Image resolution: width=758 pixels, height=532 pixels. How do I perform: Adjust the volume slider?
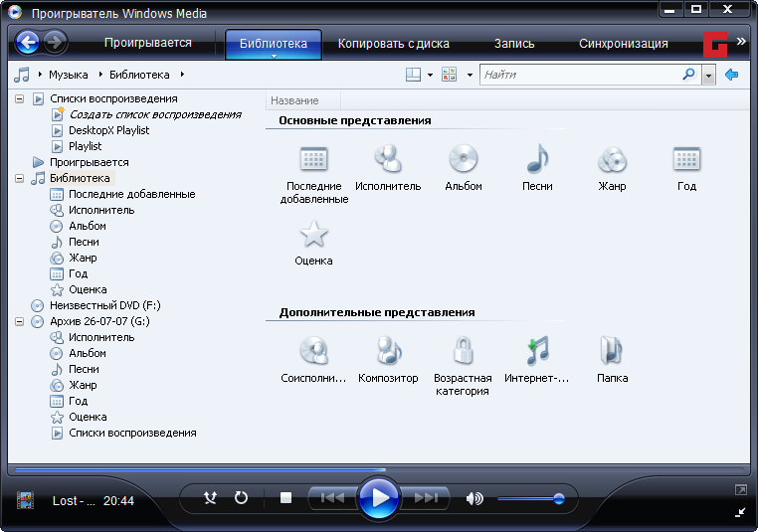click(531, 498)
